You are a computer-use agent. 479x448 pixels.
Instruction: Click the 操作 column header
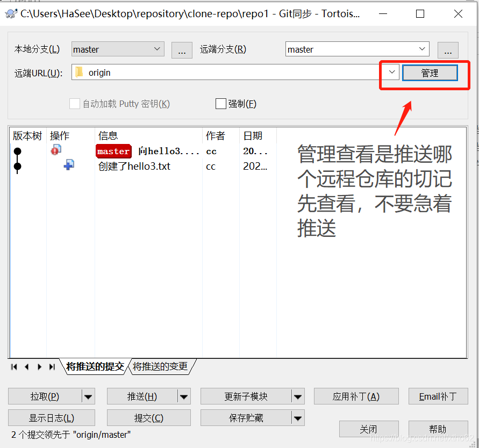pyautogui.click(x=71, y=135)
